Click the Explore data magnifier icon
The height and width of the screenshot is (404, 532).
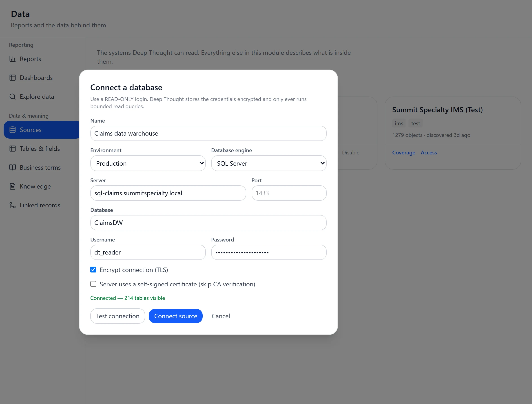[13, 97]
